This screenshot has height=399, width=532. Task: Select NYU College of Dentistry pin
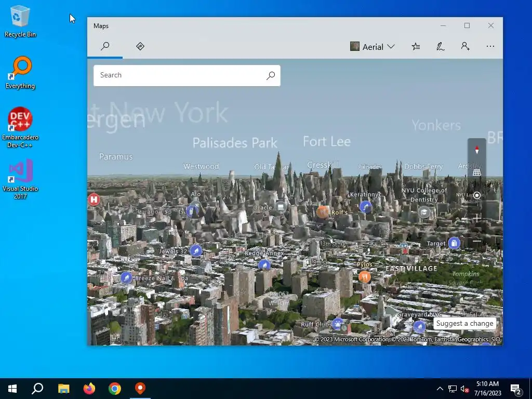point(424,212)
